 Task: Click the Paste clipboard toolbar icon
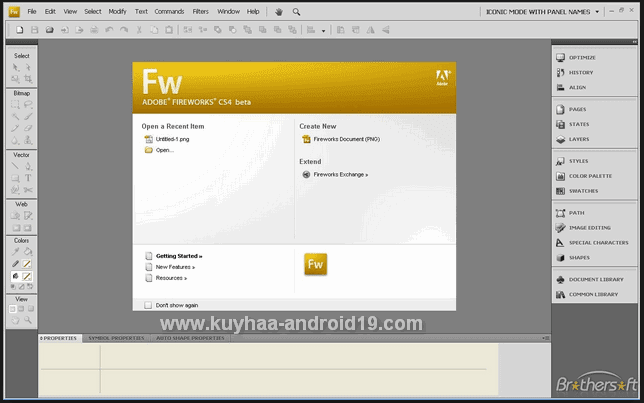pos(169,30)
